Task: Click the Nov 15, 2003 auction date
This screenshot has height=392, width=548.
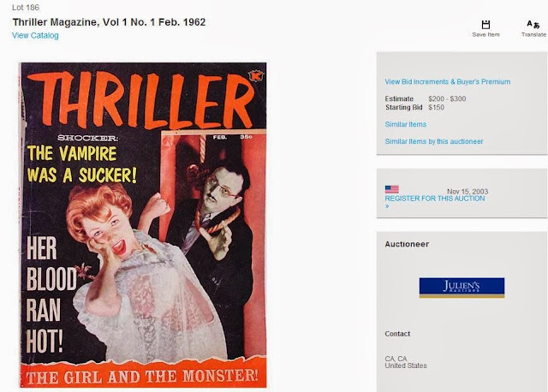Action: (468, 192)
